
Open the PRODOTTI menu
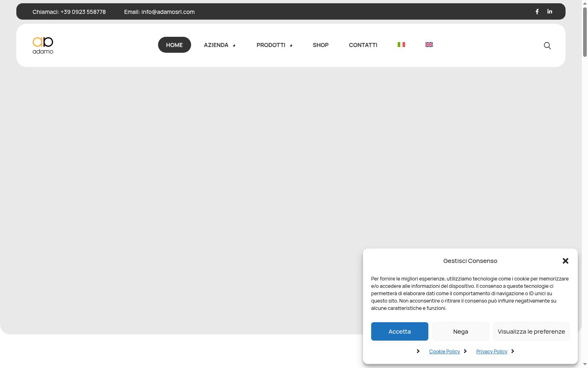click(x=271, y=45)
